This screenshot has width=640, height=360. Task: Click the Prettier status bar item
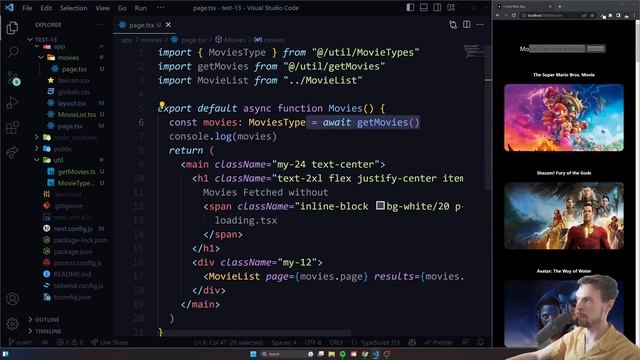[439, 342]
